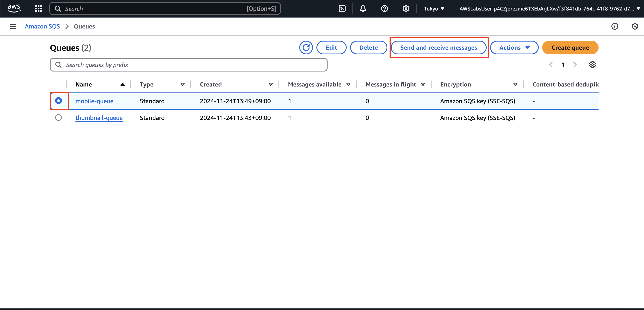Click the thumbnail-queue Standard type cell
The height and width of the screenshot is (310, 644).
click(x=152, y=118)
